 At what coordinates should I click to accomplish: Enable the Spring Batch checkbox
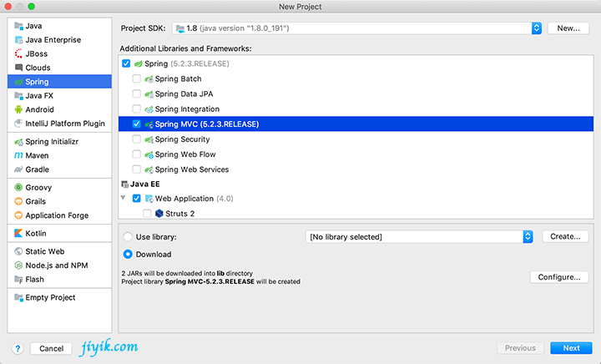(x=136, y=78)
